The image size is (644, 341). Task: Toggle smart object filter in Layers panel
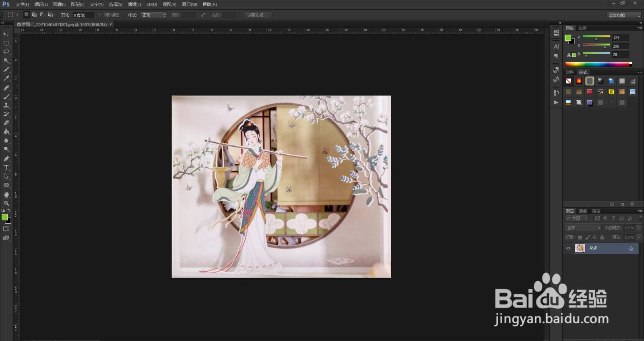[630, 218]
